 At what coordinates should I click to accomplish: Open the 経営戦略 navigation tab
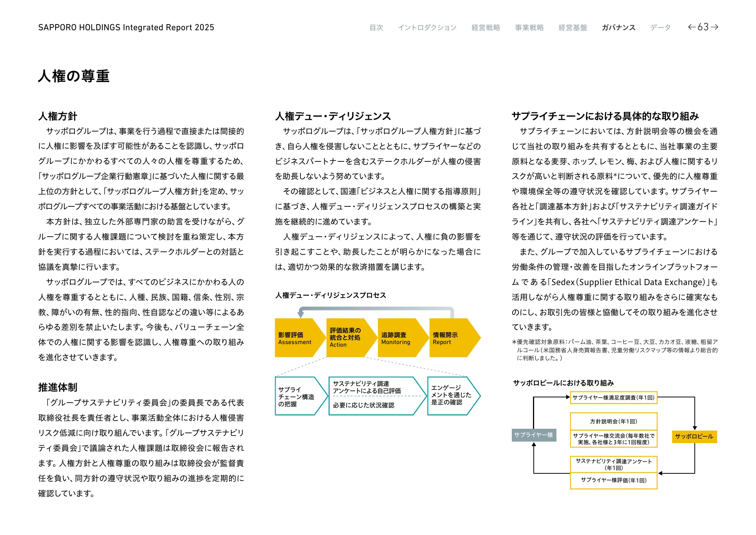486,28
